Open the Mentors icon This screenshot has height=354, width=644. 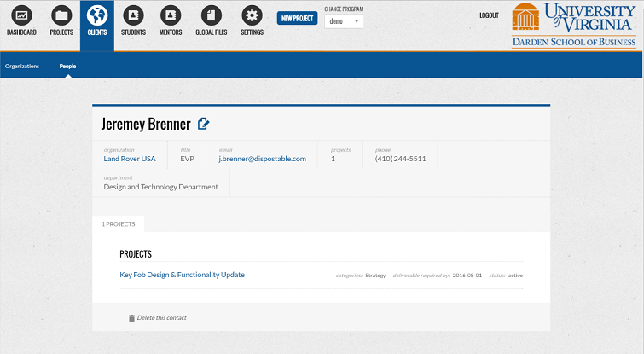point(171,16)
